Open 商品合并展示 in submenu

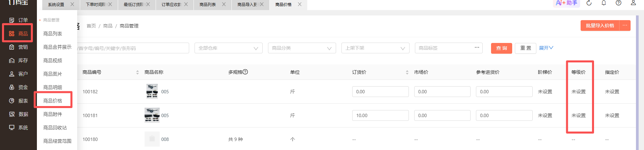coord(57,47)
